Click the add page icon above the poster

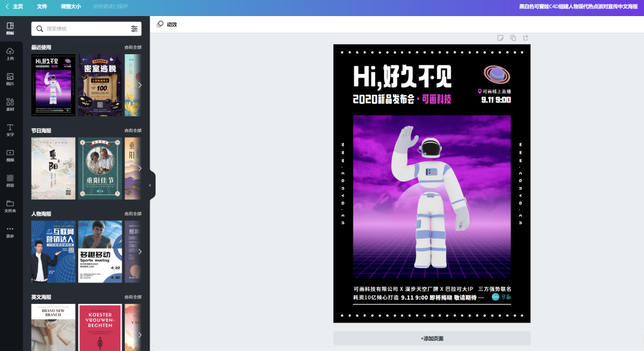click(x=525, y=38)
